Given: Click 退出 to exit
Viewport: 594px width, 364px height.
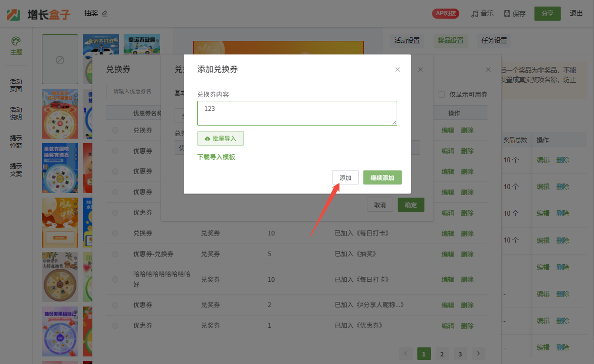Looking at the screenshot, I should pyautogui.click(x=576, y=14).
